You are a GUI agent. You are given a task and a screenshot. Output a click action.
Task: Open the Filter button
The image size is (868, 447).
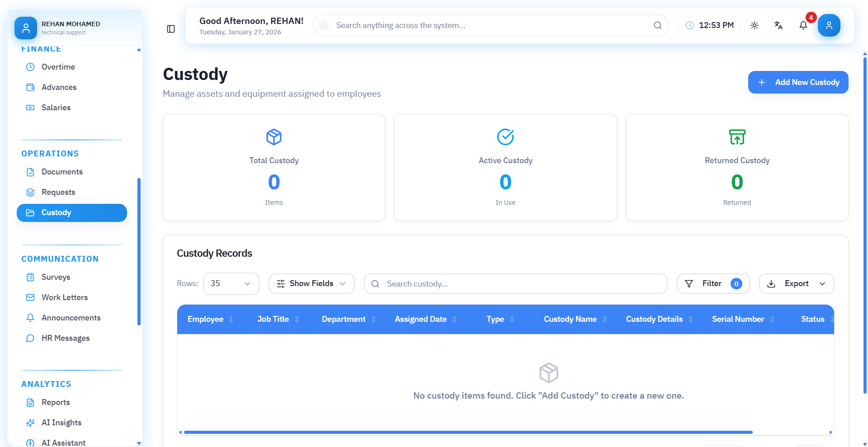tap(712, 284)
